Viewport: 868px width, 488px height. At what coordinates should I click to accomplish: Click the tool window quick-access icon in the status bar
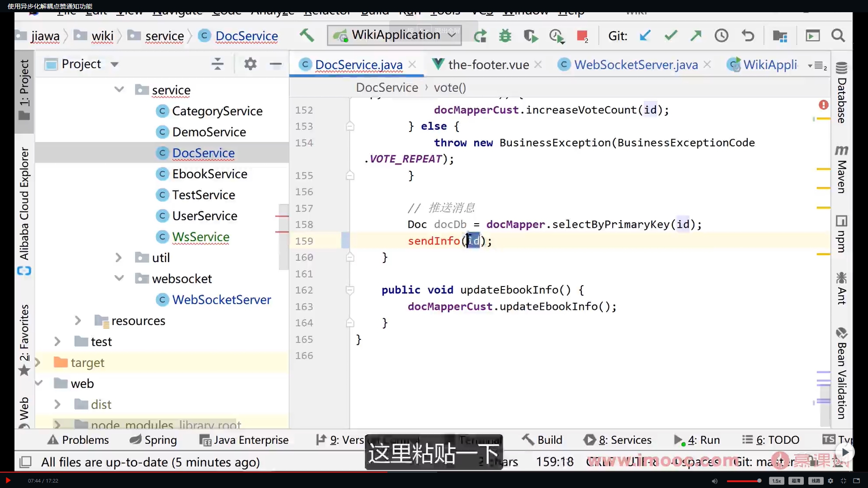click(26, 462)
